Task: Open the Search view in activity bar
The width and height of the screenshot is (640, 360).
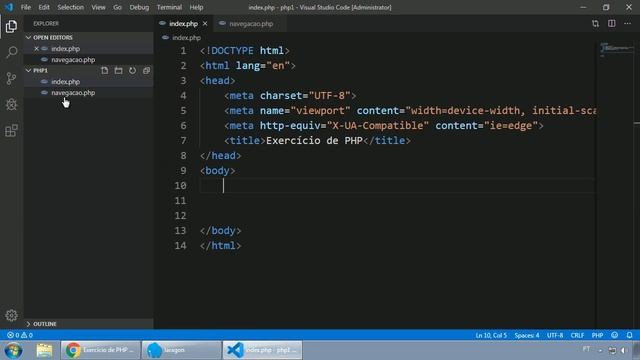Action: tap(11, 52)
